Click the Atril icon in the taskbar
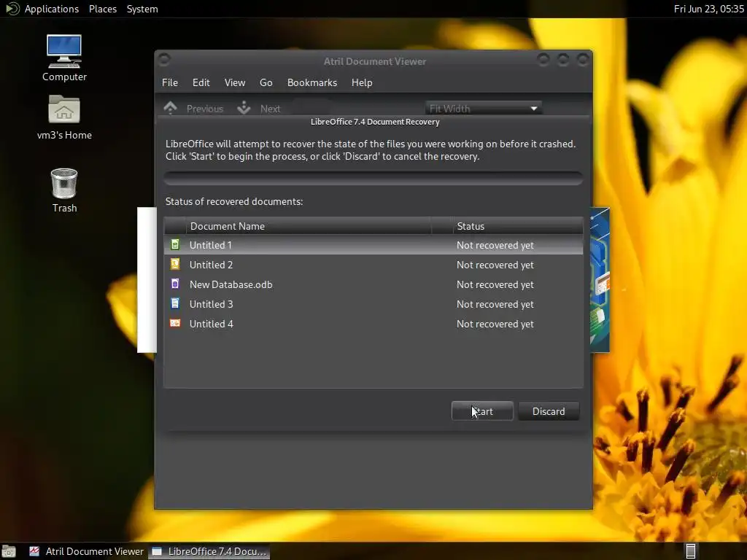 point(34,551)
